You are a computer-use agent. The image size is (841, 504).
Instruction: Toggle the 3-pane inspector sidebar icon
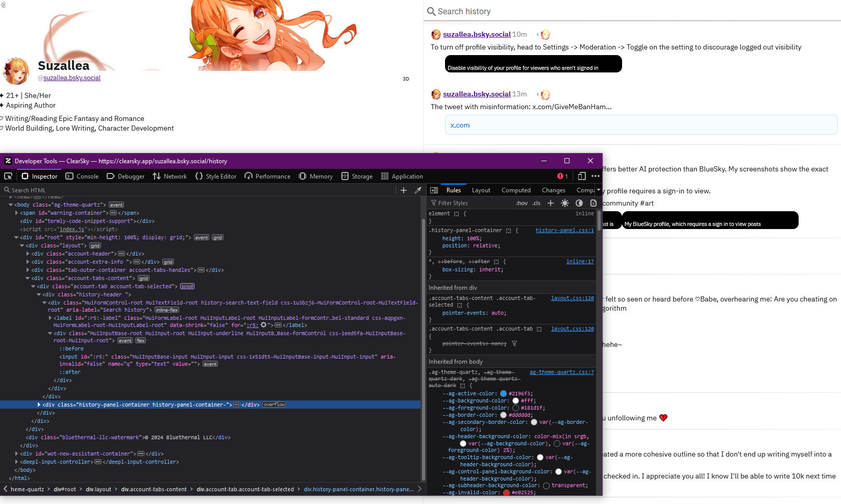coord(434,190)
